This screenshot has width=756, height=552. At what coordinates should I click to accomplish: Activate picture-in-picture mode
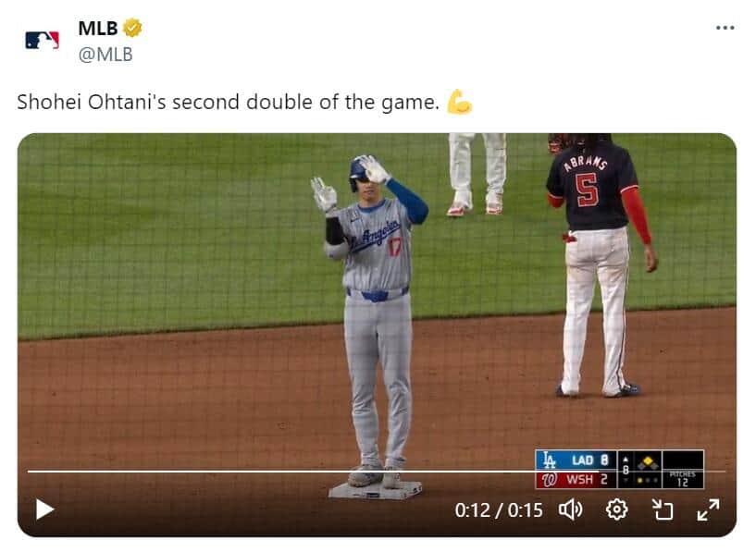tap(664, 508)
